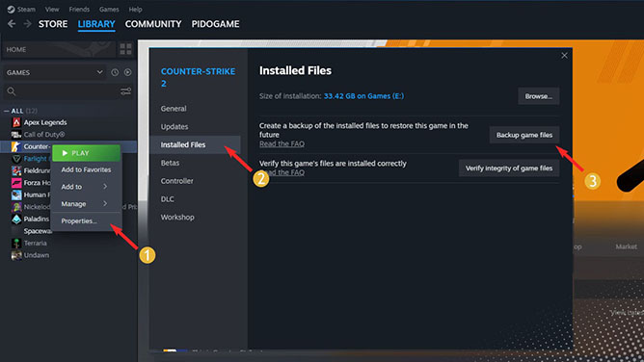The height and width of the screenshot is (362, 644).
Task: Open the DLC properties section
Action: (167, 199)
